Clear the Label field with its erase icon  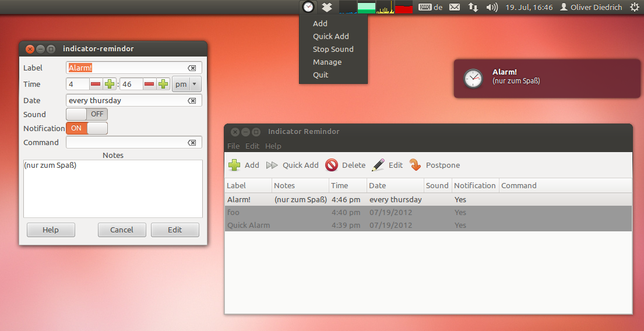(x=192, y=68)
